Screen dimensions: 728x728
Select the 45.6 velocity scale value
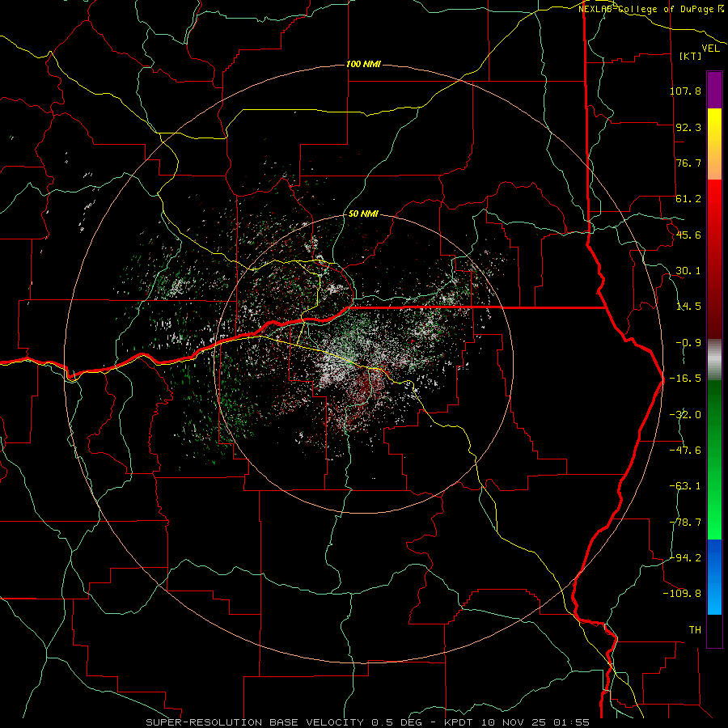pos(688,235)
